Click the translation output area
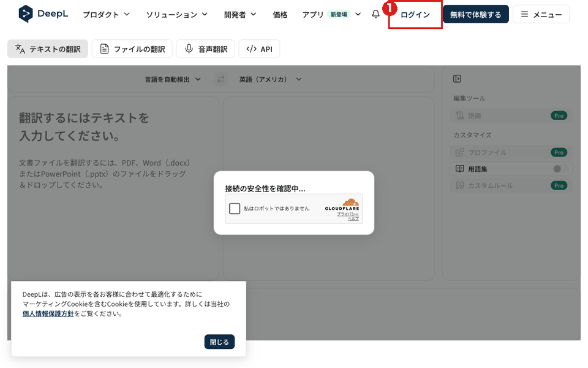588x368 pixels. tap(328, 188)
